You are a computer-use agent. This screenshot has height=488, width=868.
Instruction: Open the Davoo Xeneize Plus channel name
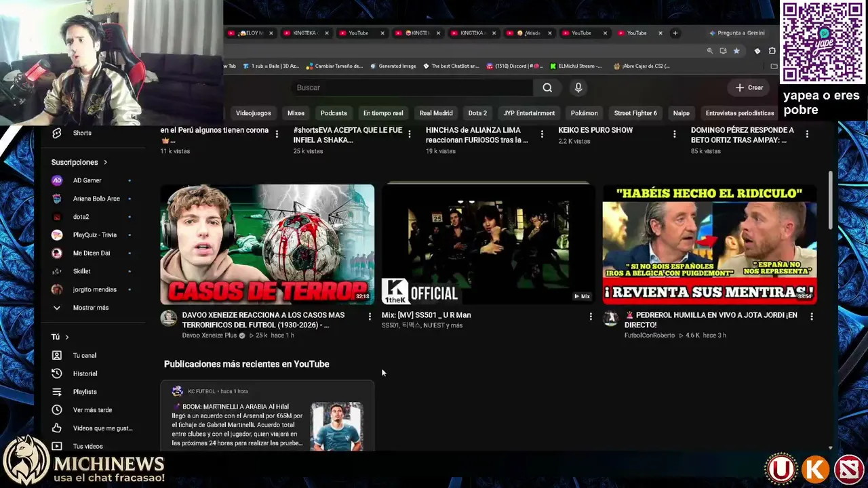tap(210, 335)
